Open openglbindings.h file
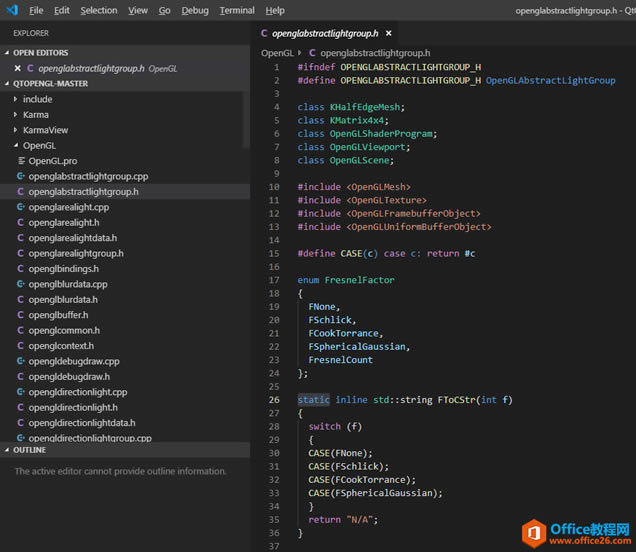Viewport: 636px width, 552px height. click(x=125, y=269)
